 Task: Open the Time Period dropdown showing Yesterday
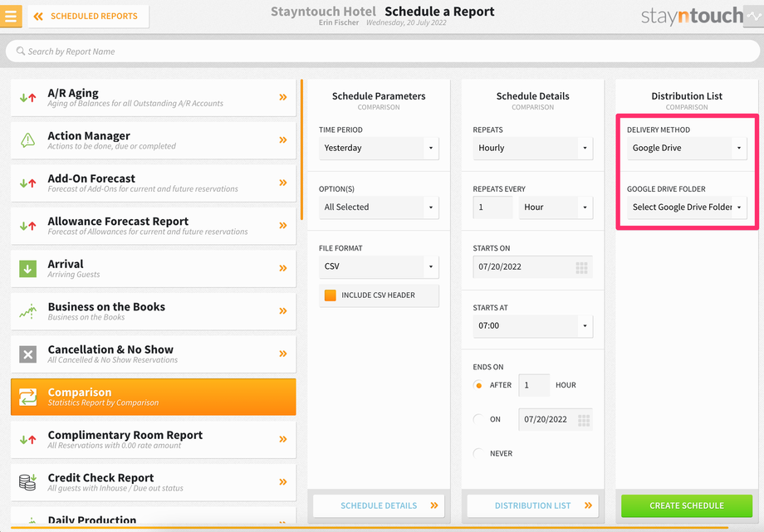tap(379, 148)
